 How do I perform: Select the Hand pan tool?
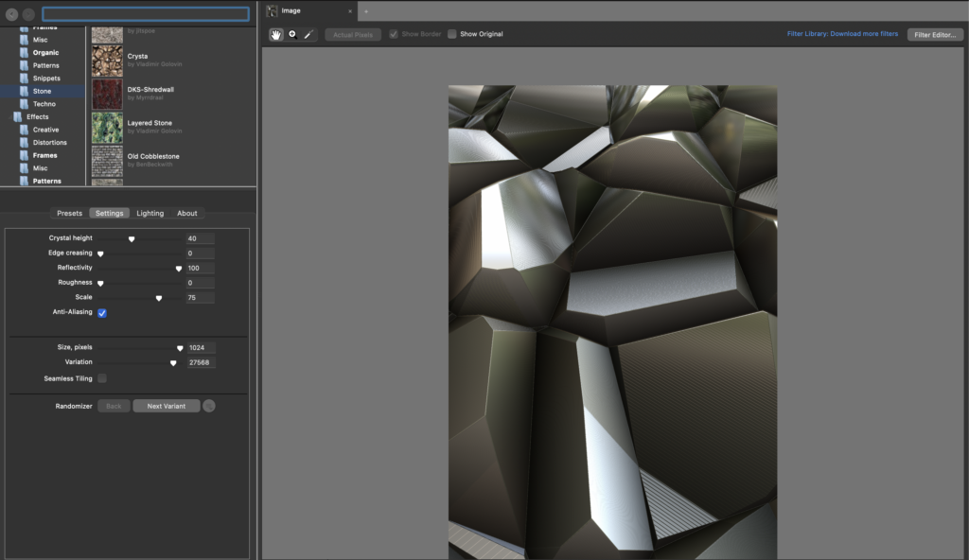pyautogui.click(x=276, y=34)
